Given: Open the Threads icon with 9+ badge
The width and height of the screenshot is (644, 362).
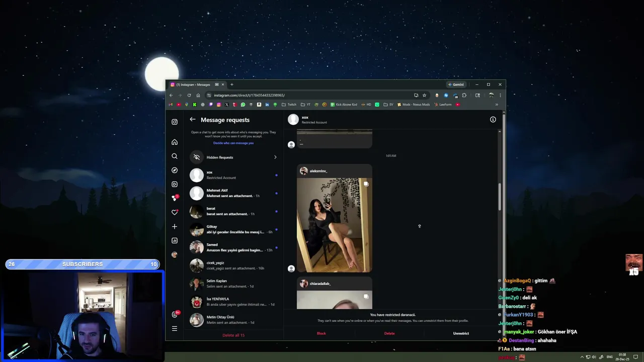Looking at the screenshot, I should pos(175,314).
